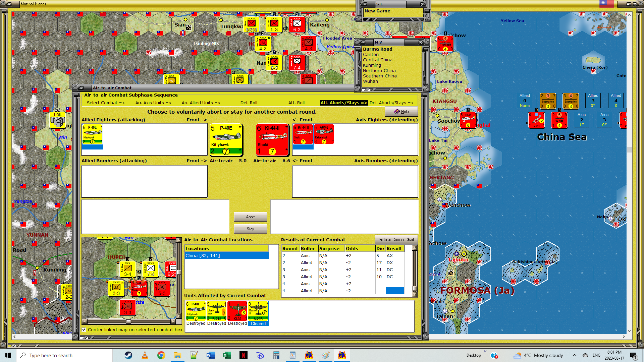Open Microsoft Excel from taskbar
644x362 pixels.
[x=227, y=355]
